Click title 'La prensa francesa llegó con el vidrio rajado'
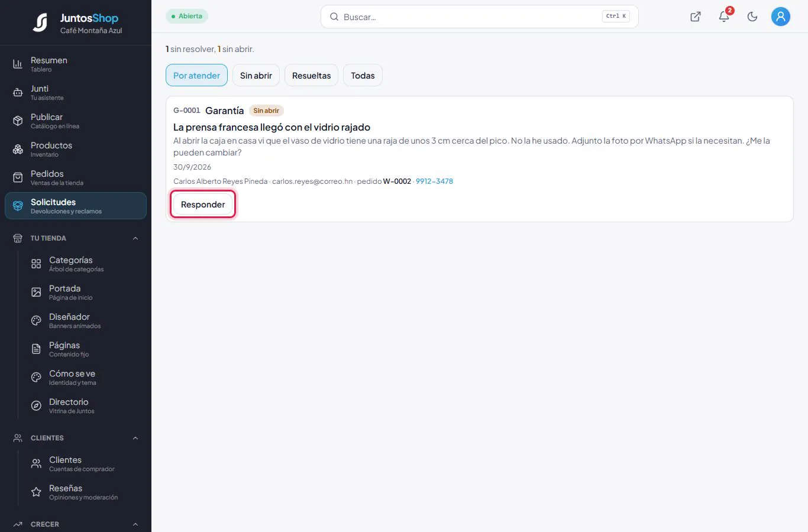 coord(272,127)
